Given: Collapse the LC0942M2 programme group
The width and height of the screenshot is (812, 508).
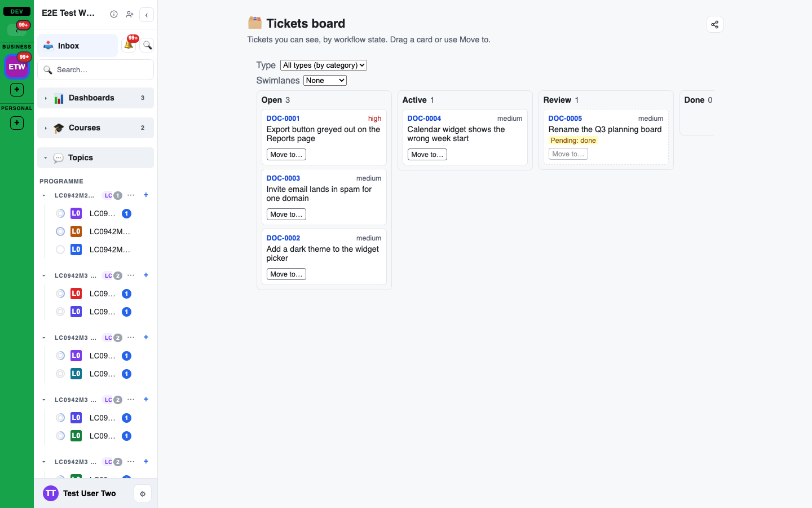Looking at the screenshot, I should (x=44, y=196).
